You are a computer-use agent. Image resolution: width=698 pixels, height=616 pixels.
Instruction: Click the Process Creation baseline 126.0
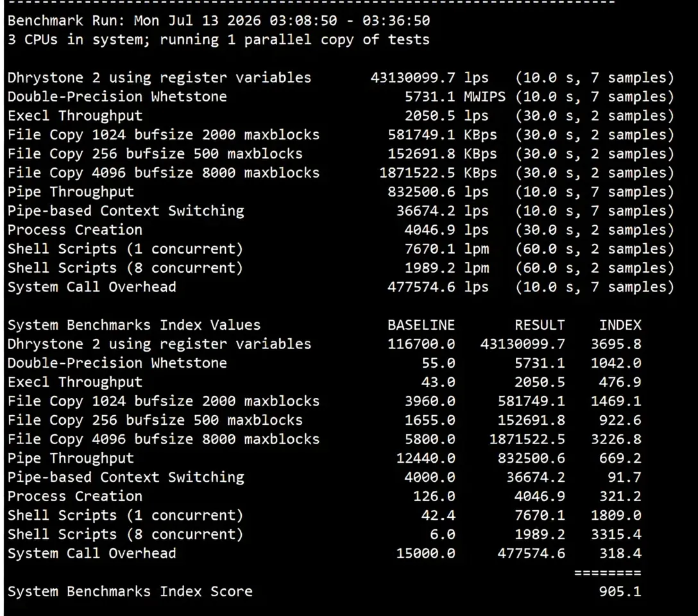[x=434, y=496]
